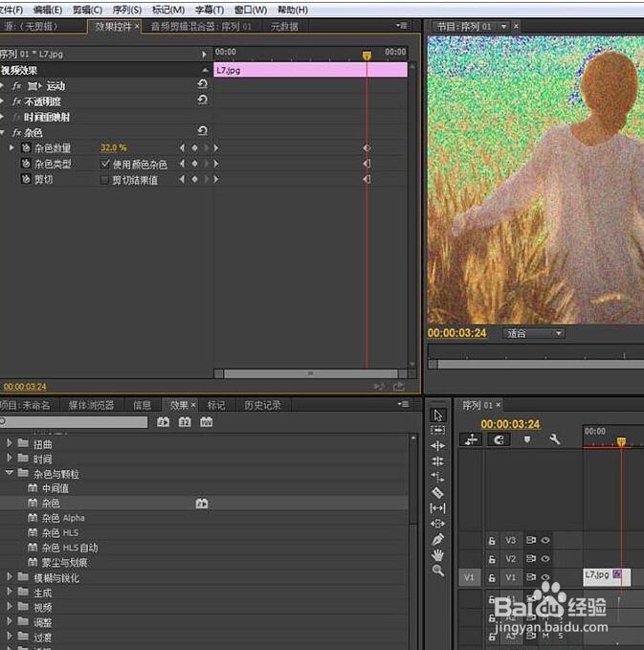This screenshot has width=644, height=650.
Task: Switch to 元数据 tab
Action: (284, 27)
